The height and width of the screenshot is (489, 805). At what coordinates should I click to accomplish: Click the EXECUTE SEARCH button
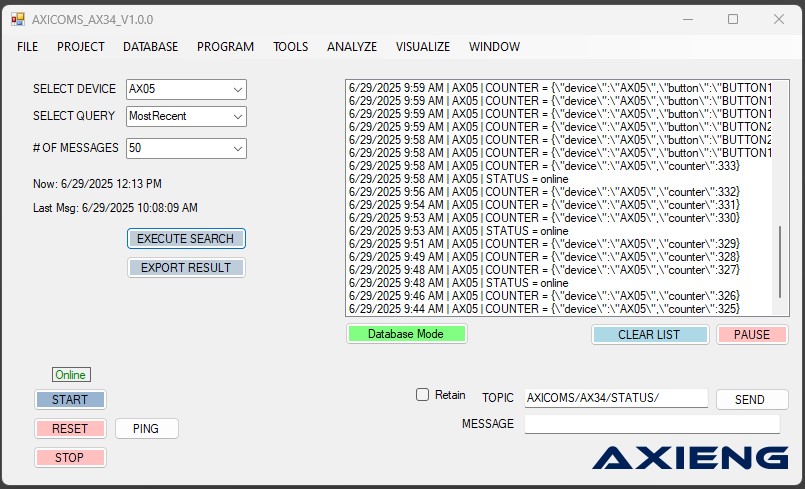(186, 239)
